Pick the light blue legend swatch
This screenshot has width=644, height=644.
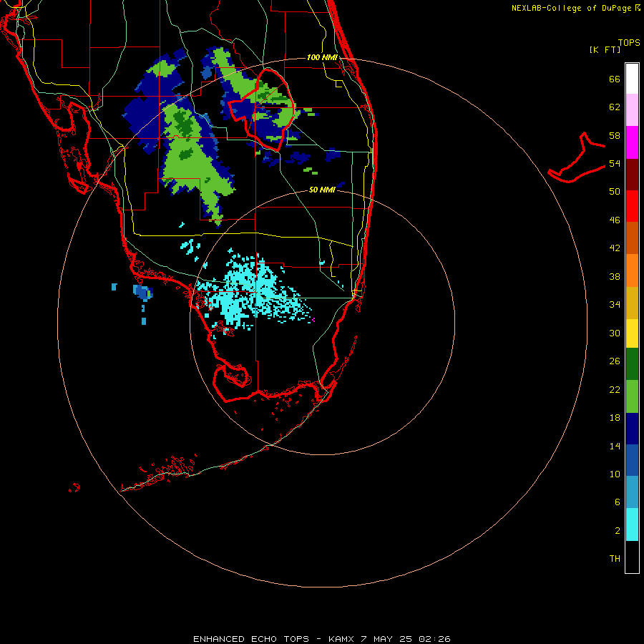[632, 492]
